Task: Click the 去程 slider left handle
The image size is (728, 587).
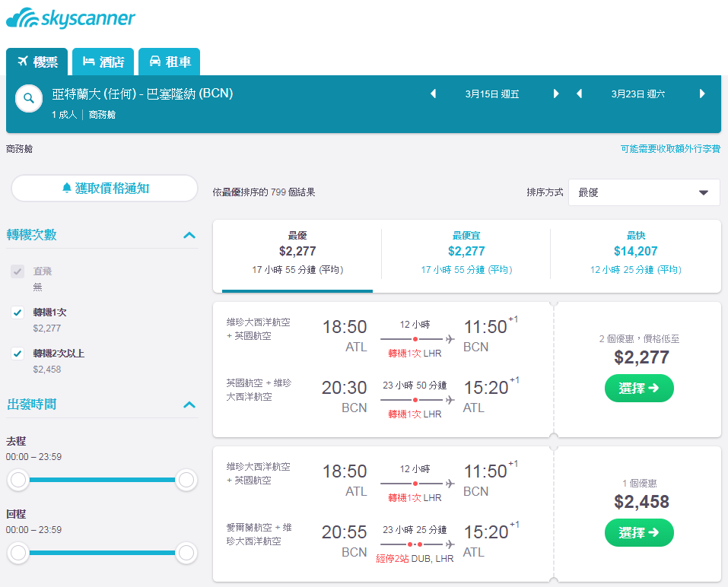Action: 18,480
